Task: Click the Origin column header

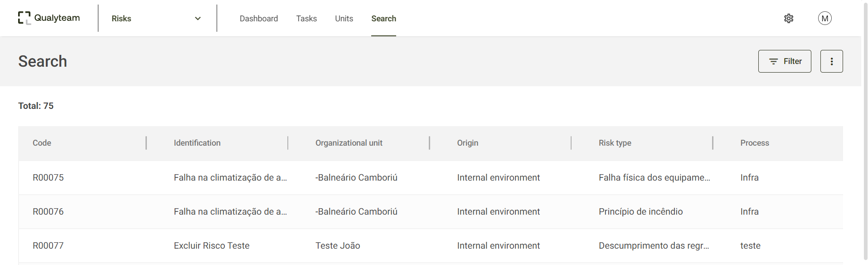Action: coord(468,143)
